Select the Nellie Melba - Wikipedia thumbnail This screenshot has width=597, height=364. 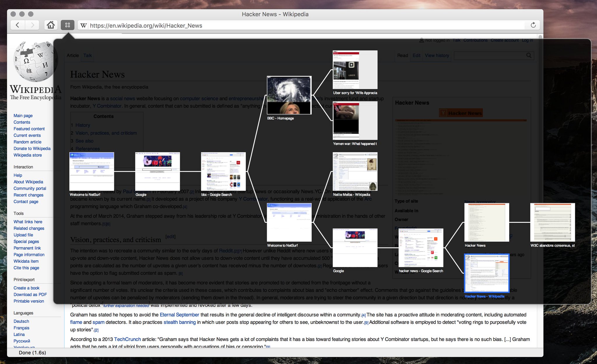pyautogui.click(x=355, y=172)
